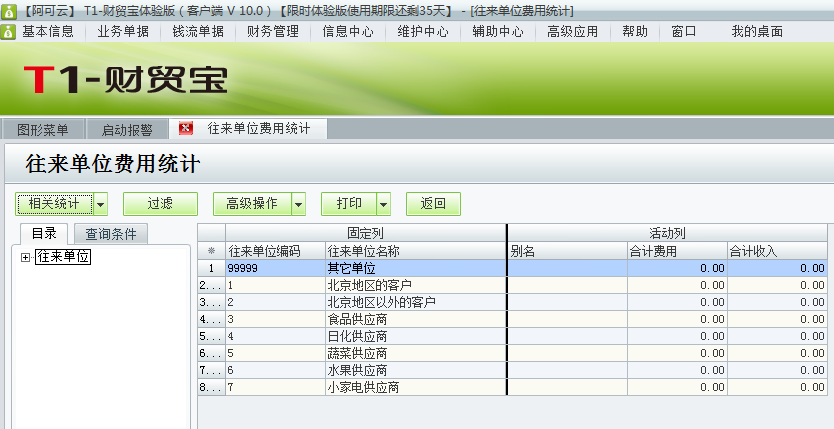Select the 蔬菜供应商 row
This screenshot has width=834, height=429.
(513, 354)
